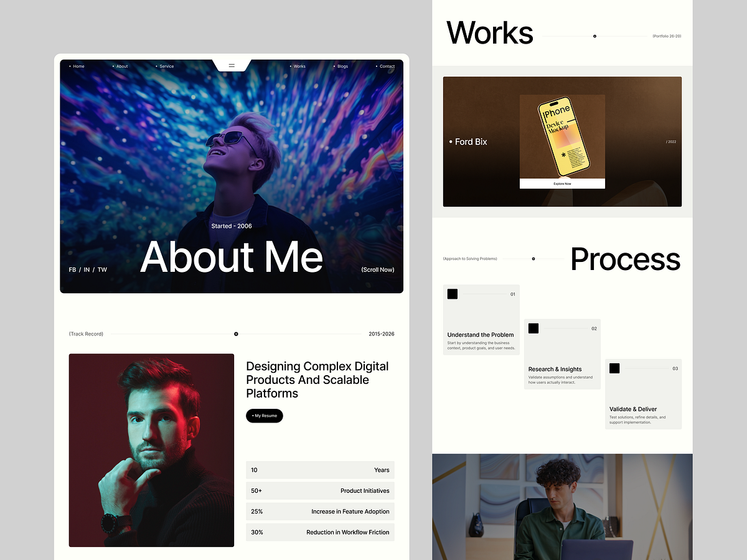Open the Works nav item
This screenshot has height=560, width=747.
298,66
